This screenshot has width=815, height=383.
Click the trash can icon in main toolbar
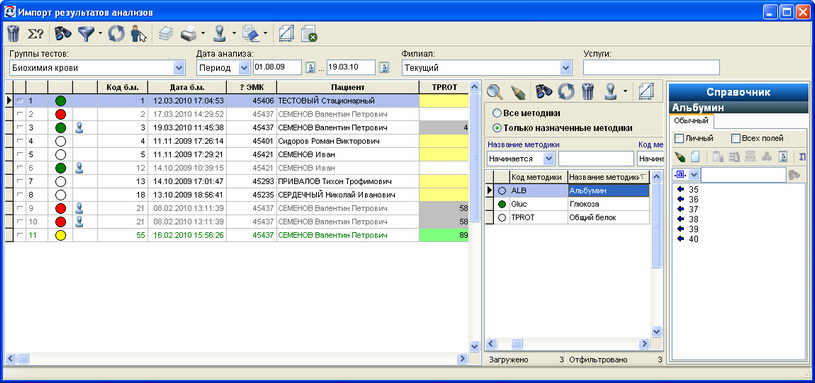coord(13,34)
